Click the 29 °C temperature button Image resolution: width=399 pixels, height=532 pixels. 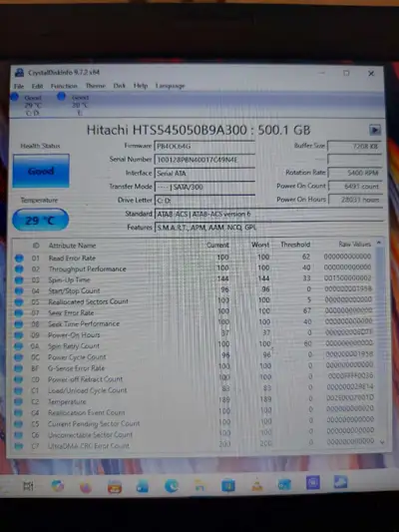40,220
